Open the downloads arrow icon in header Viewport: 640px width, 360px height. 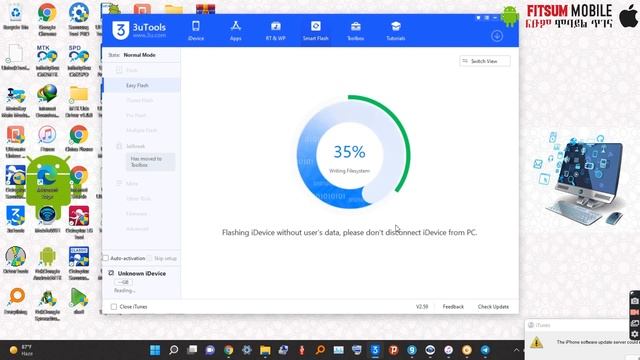coord(497,36)
